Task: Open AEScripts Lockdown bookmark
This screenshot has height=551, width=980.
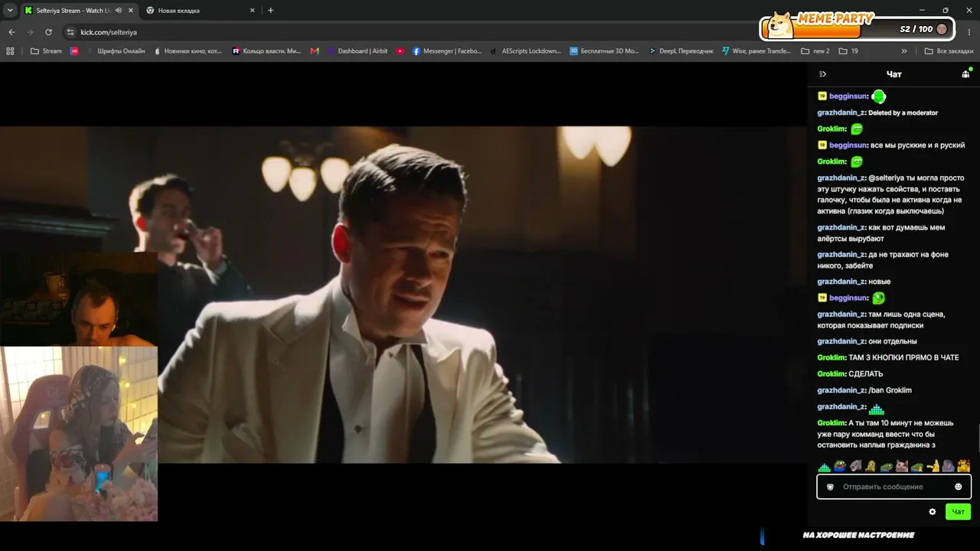Action: click(525, 51)
